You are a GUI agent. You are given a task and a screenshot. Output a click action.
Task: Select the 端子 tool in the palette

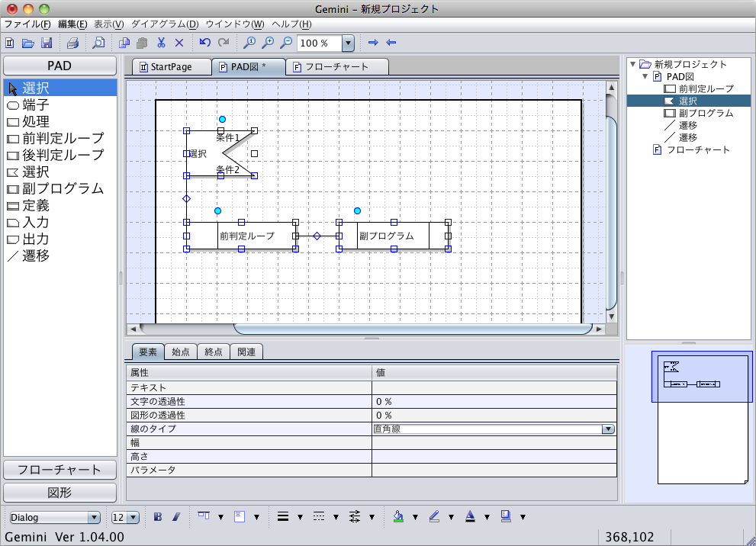click(x=60, y=105)
